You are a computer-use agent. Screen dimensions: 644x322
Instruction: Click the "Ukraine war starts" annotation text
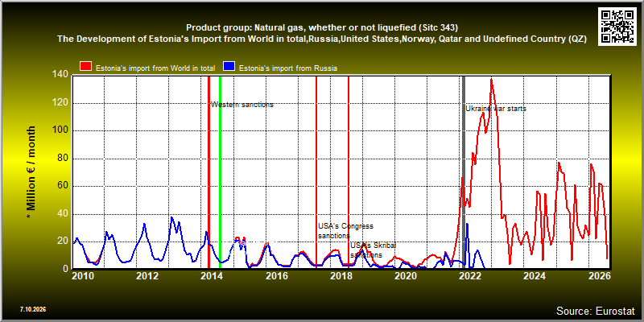point(496,109)
